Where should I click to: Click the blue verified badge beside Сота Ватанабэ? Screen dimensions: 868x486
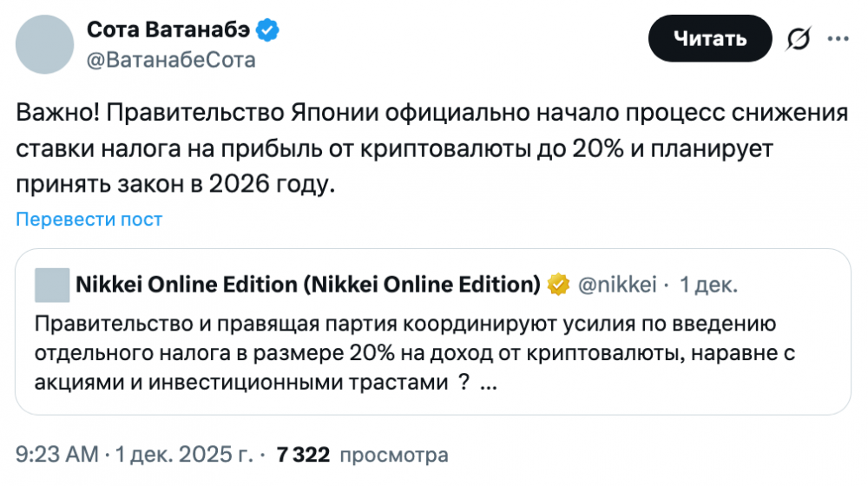[267, 30]
